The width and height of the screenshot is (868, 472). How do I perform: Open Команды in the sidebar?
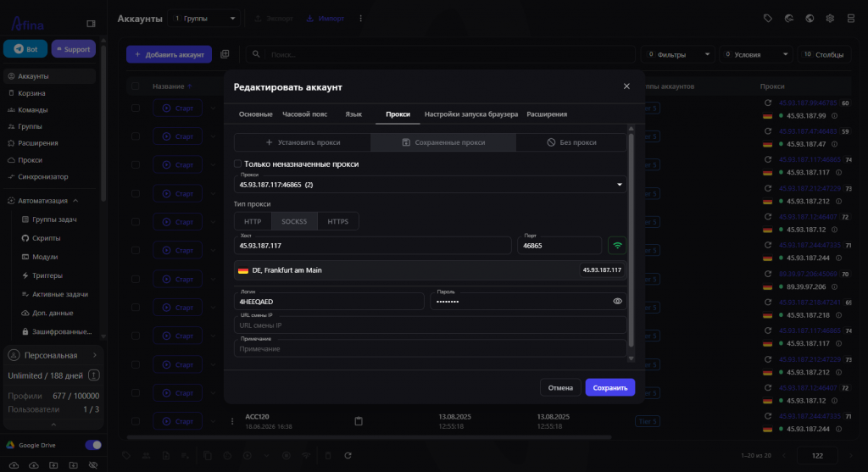click(33, 109)
